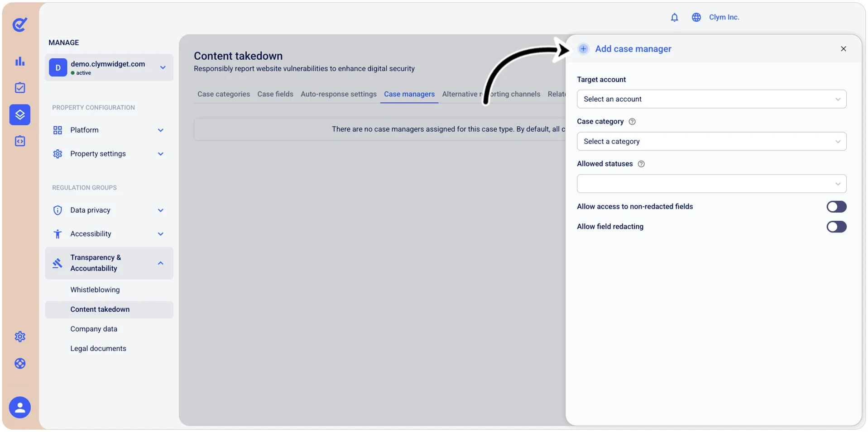868x432 pixels.
Task: Switch to the Auto-response settings tab
Action: (x=338, y=94)
